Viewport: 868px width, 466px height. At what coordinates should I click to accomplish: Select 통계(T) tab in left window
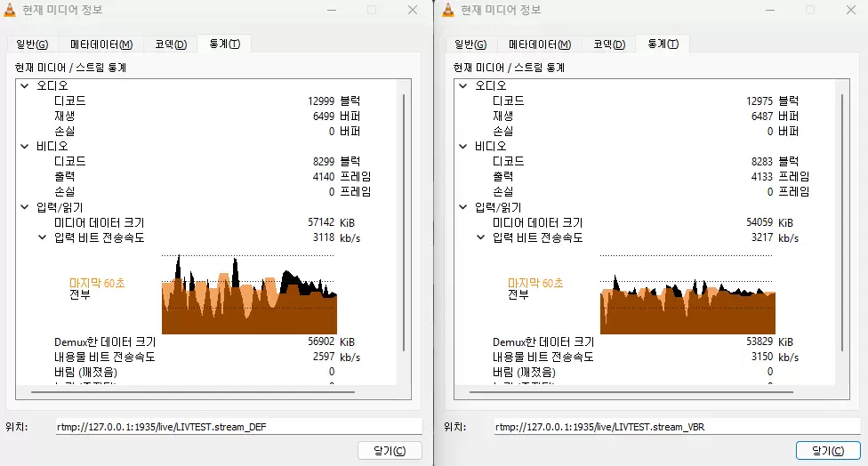coord(225,44)
